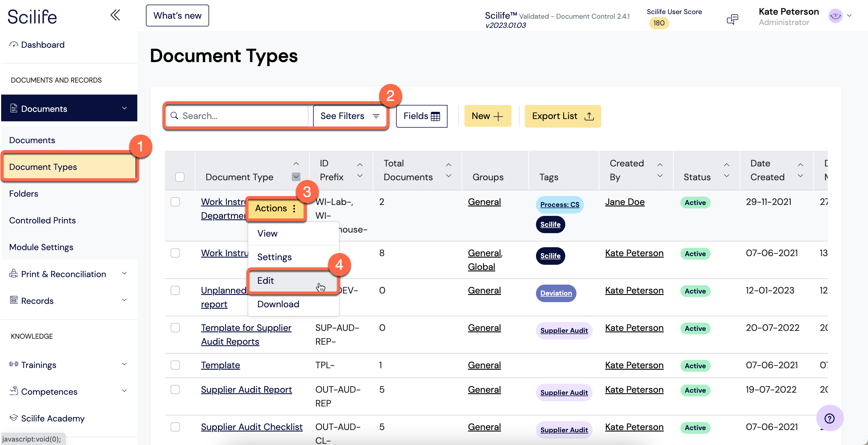Click the Deviation tag
The width and height of the screenshot is (868, 445).
click(556, 293)
